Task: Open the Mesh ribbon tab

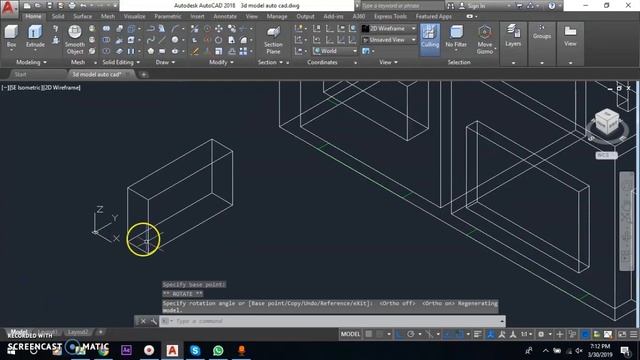Action: pos(108,16)
